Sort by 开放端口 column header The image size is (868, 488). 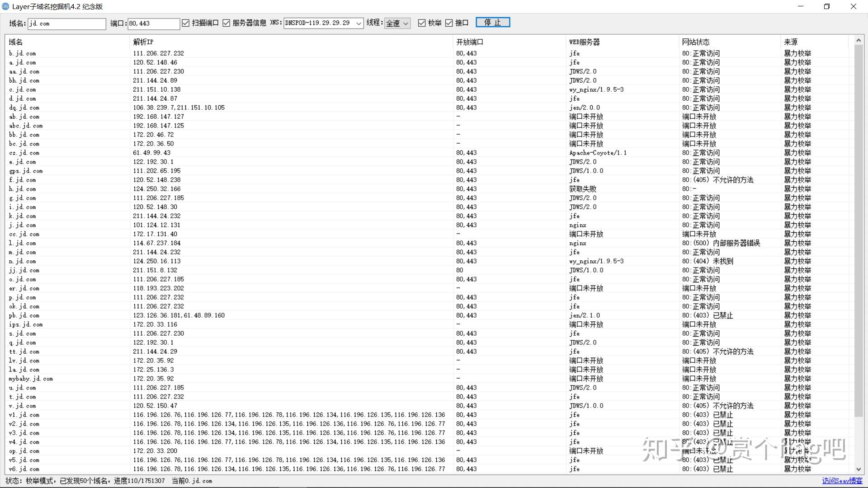coord(509,42)
